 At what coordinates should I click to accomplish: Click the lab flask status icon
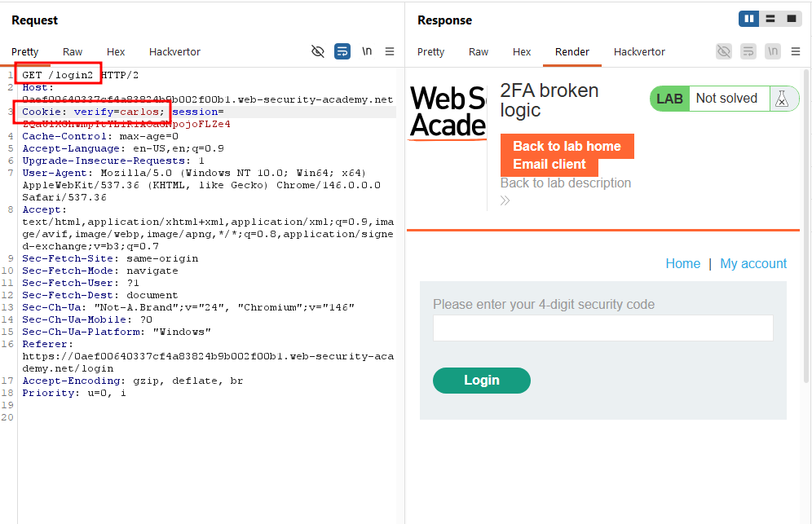[782, 99]
